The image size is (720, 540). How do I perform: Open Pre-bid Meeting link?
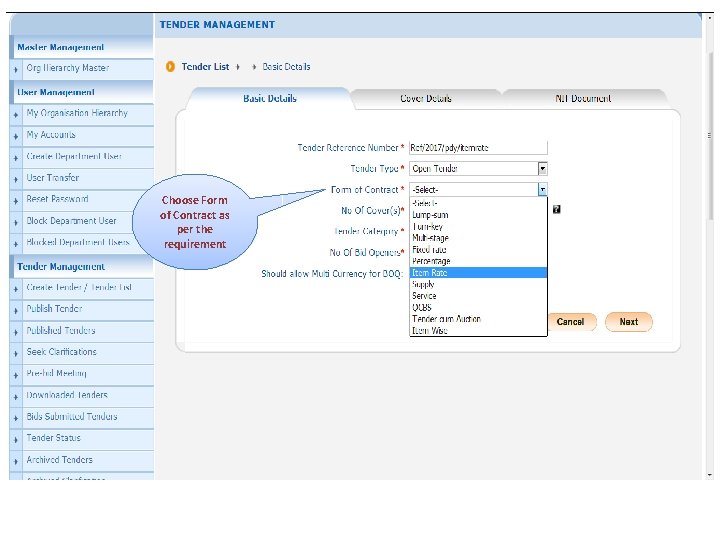click(56, 373)
